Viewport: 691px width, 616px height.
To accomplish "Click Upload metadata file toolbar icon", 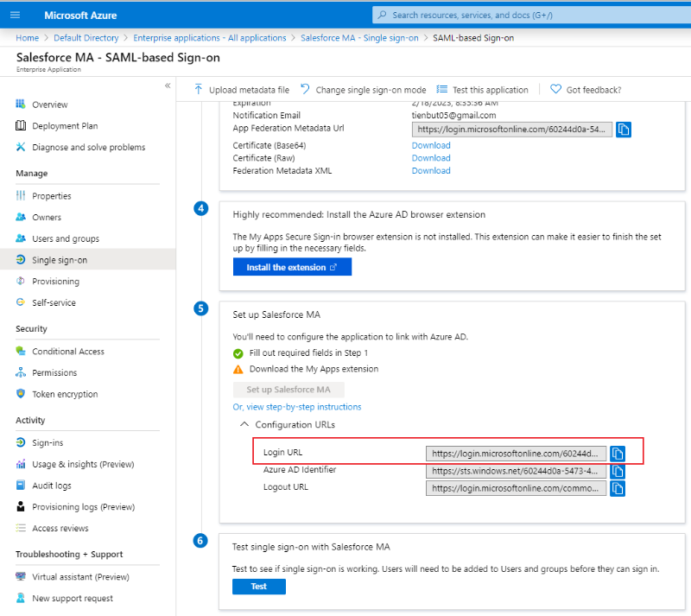I will click(x=199, y=90).
